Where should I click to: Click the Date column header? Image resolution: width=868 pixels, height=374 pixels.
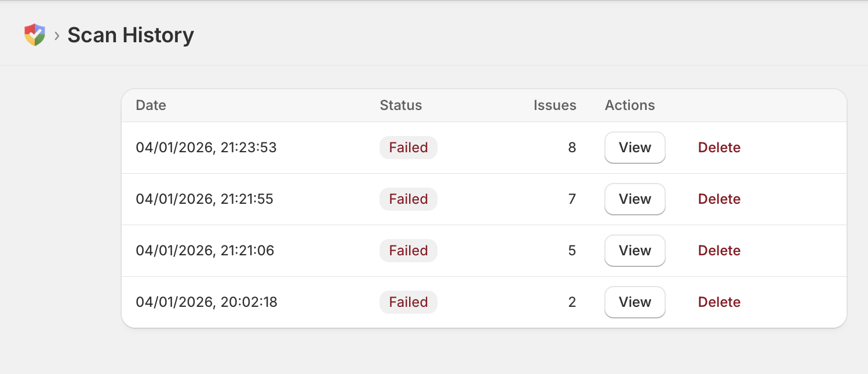151,105
